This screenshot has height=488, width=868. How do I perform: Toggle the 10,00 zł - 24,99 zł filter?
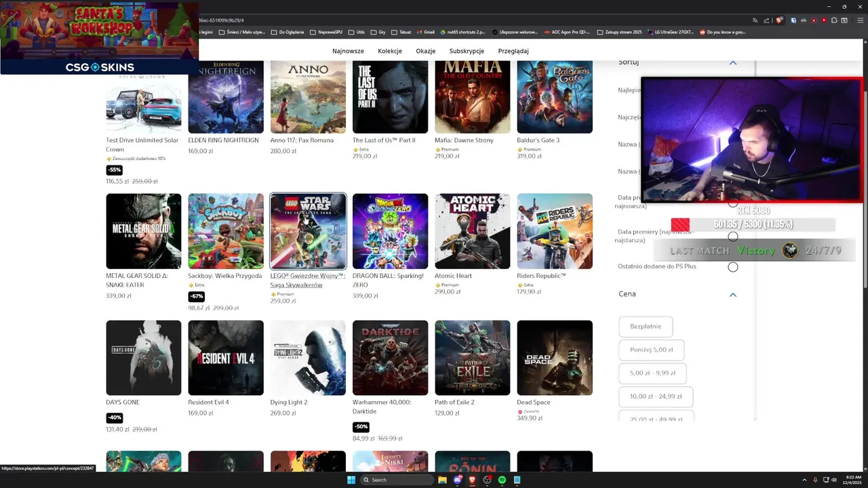coord(656,396)
